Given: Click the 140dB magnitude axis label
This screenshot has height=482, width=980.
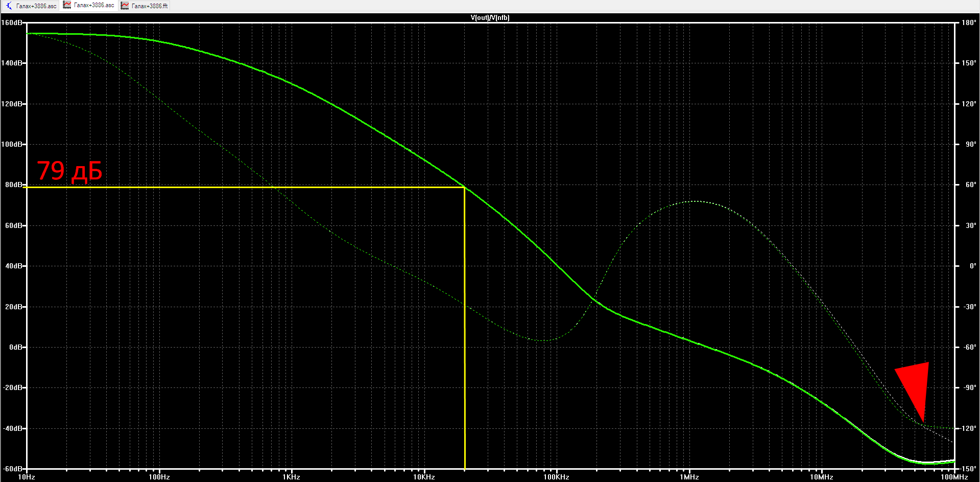Looking at the screenshot, I should 11,63.
